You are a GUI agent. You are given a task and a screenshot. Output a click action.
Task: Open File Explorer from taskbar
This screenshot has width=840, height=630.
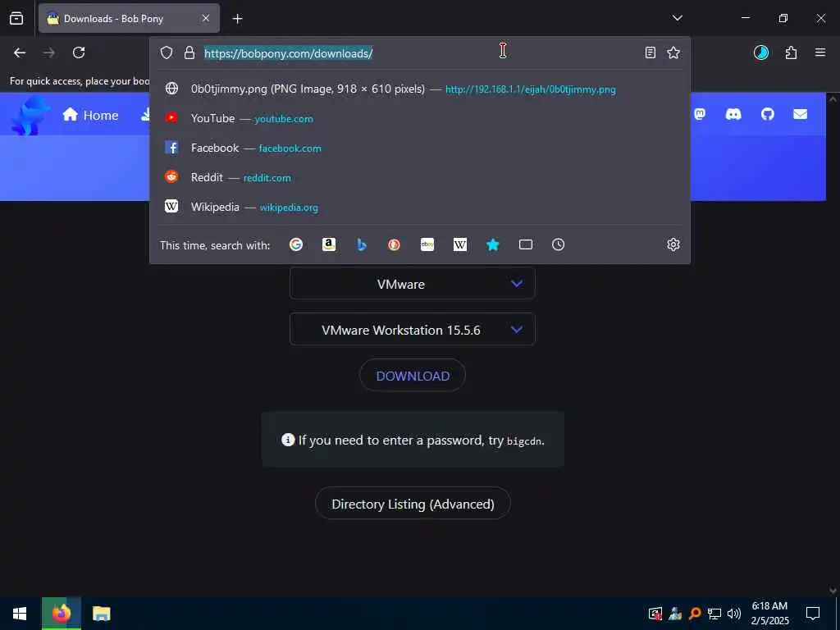[101, 614]
